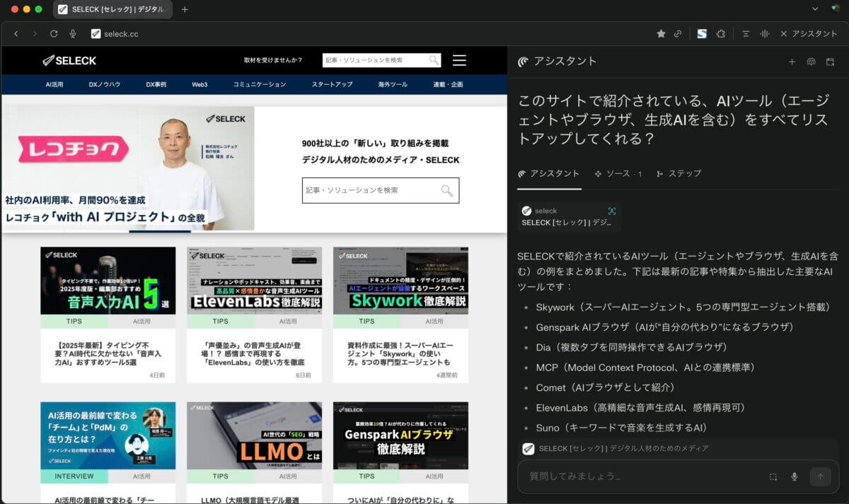
Task: Click the AI活用 tag under Skywork article
Action: point(434,321)
